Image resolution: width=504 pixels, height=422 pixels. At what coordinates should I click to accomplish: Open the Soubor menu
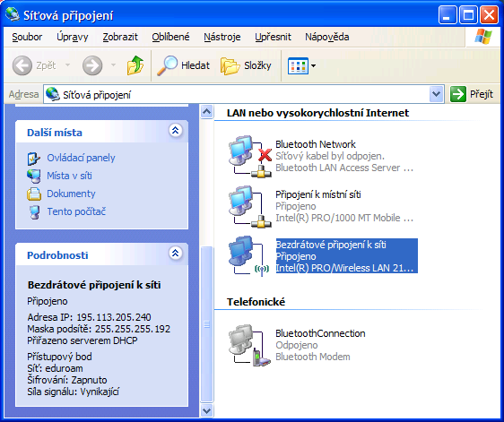click(x=27, y=37)
